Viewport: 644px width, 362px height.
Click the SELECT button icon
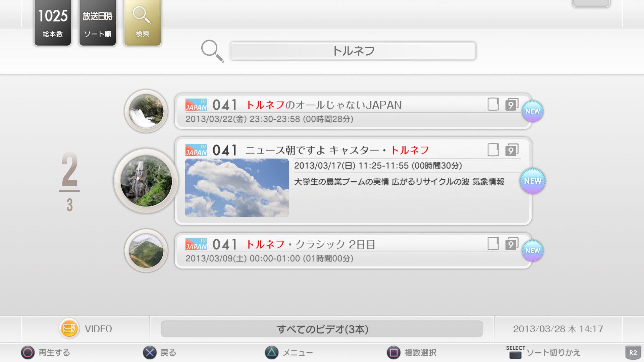coord(516,352)
